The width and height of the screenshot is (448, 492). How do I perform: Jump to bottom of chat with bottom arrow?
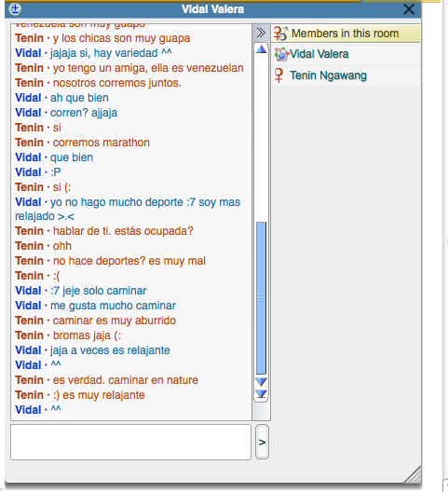tap(261, 393)
